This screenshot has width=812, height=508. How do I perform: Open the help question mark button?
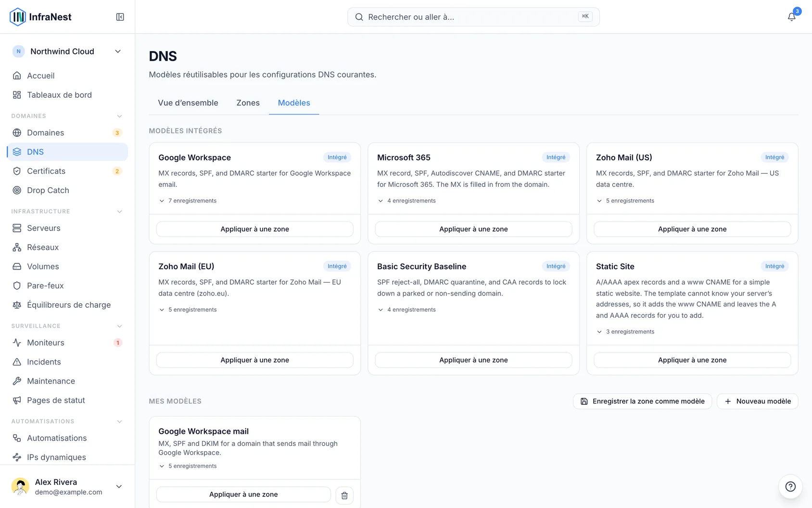click(x=790, y=486)
